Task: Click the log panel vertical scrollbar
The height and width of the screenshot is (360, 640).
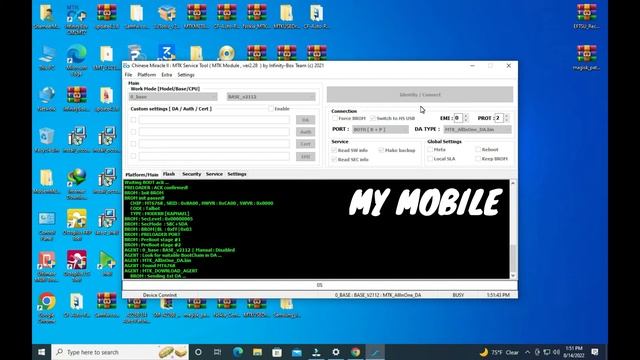Action: 513,229
